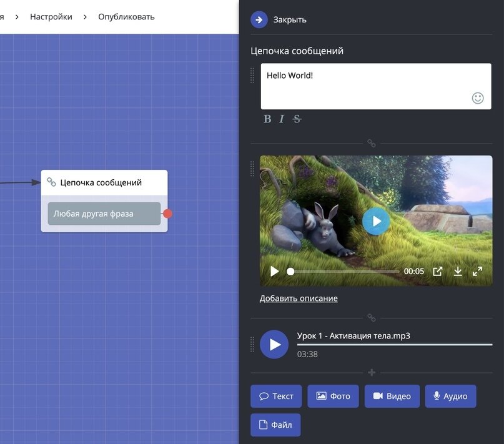Click the video progress slider handle
The image size is (504, 444).
[x=290, y=272]
